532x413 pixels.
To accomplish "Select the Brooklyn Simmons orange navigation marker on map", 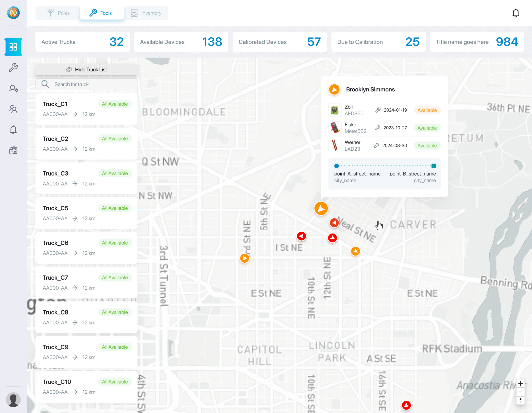I will tap(321, 208).
